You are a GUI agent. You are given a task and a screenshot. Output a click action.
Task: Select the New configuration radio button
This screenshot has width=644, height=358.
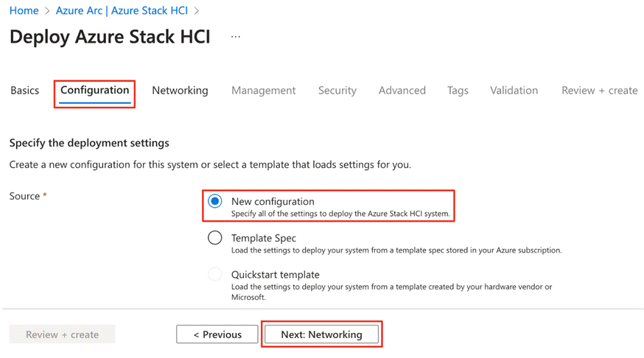215,201
